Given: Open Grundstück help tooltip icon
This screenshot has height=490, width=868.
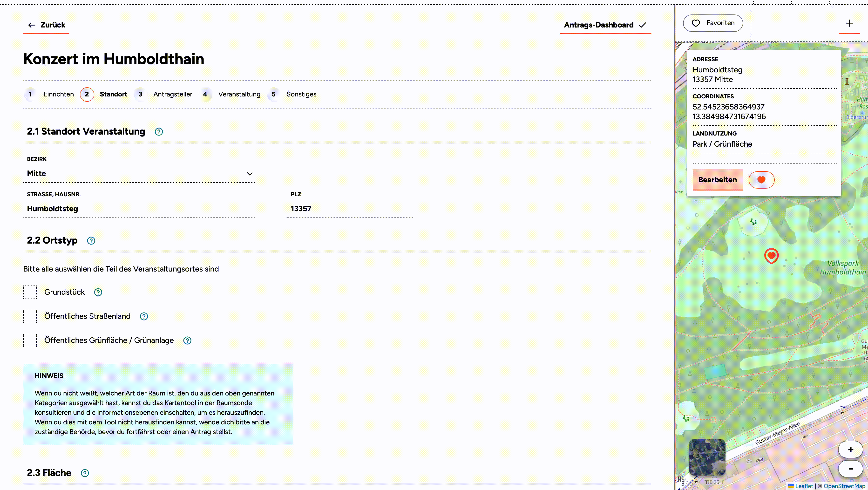Looking at the screenshot, I should coord(98,292).
